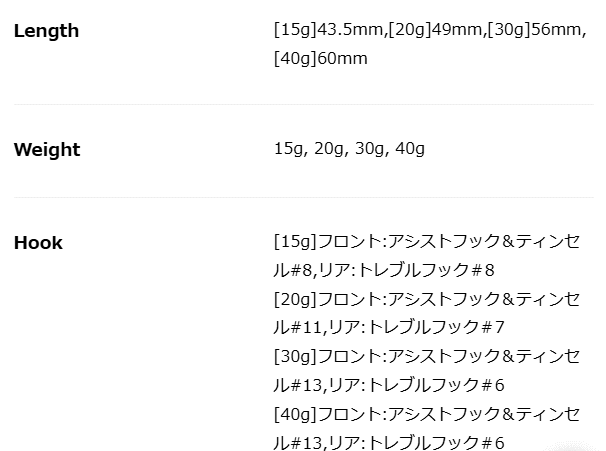Click the divider below the Length row

(x=304, y=104)
